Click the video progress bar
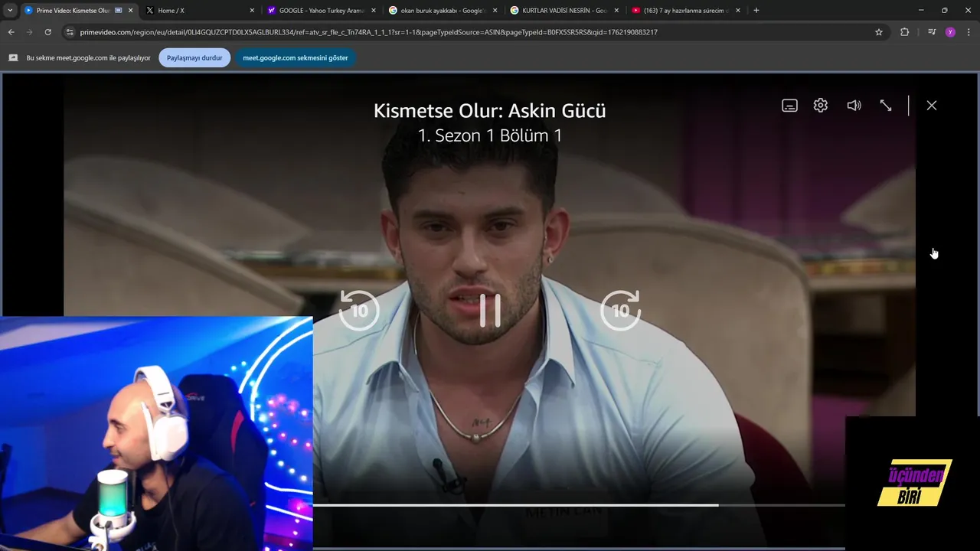 pyautogui.click(x=579, y=505)
